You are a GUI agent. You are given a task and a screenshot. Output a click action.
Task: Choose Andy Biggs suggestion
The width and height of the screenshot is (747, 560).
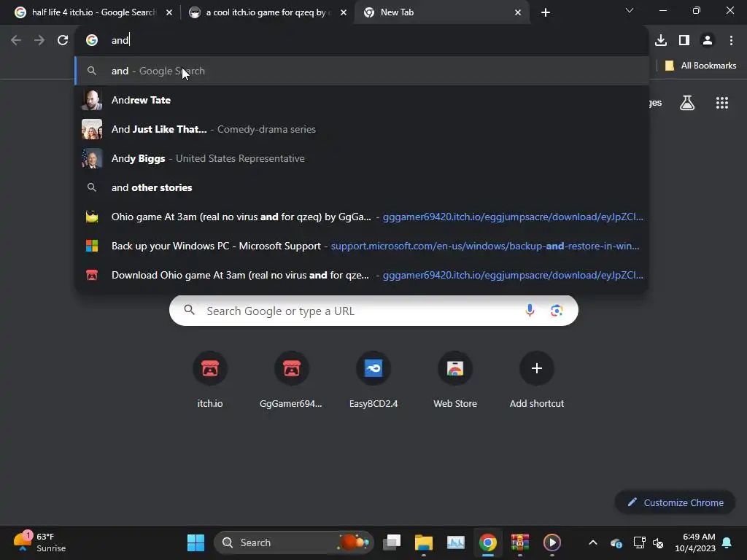(362, 158)
